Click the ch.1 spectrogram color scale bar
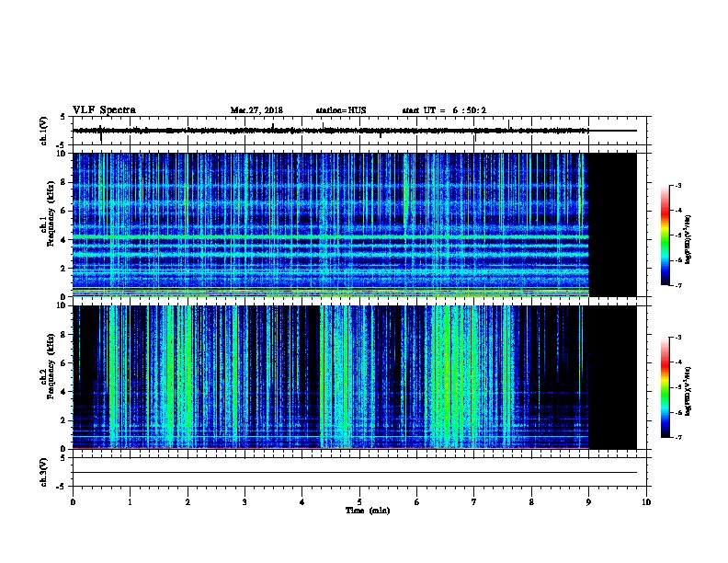This screenshot has width=728, height=563. coord(665,236)
